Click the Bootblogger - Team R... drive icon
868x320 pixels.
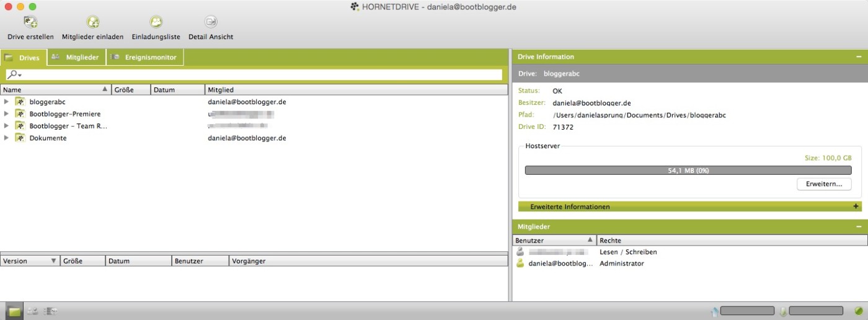click(20, 126)
